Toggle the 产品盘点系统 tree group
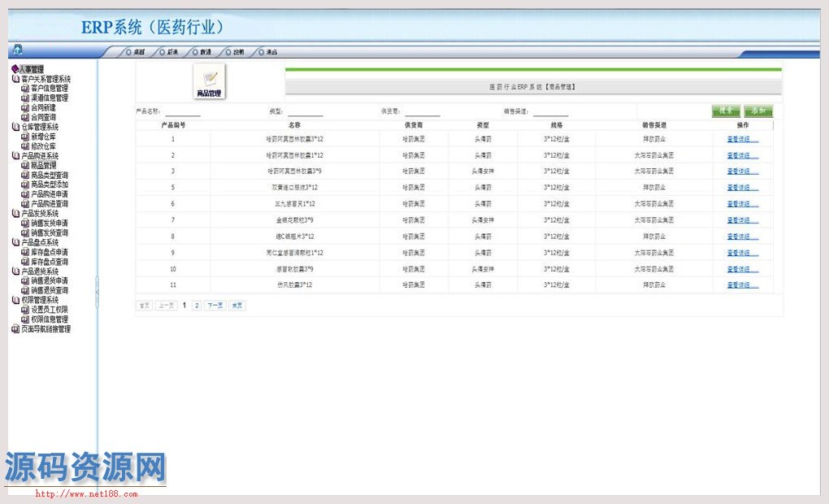The width and height of the screenshot is (829, 504). coord(15,242)
